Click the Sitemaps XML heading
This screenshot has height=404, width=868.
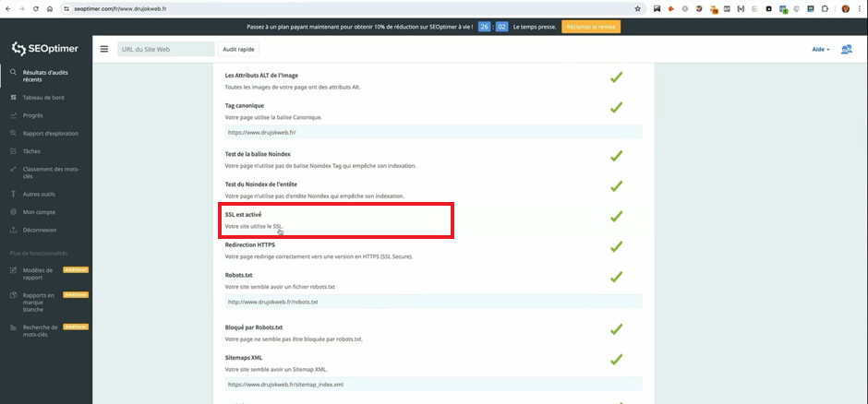(x=244, y=358)
